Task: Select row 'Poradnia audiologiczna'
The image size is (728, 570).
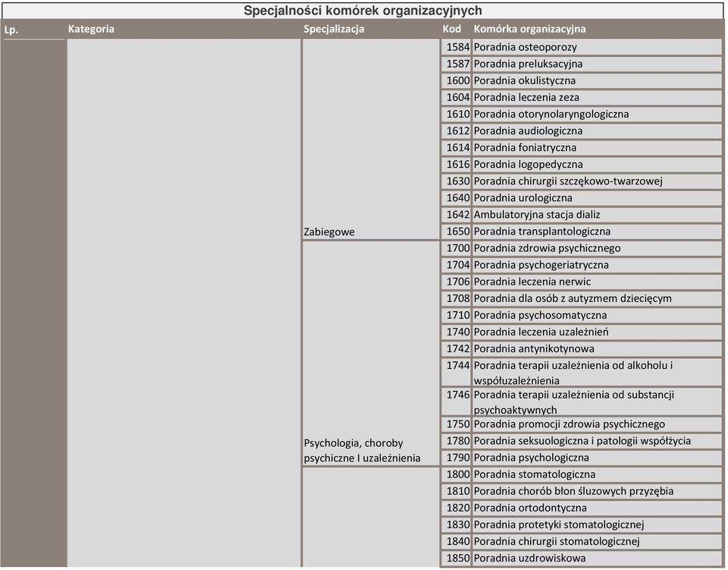Action: tap(597, 131)
